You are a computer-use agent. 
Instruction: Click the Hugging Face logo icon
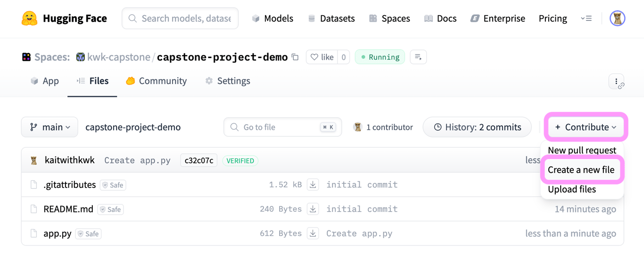(29, 18)
